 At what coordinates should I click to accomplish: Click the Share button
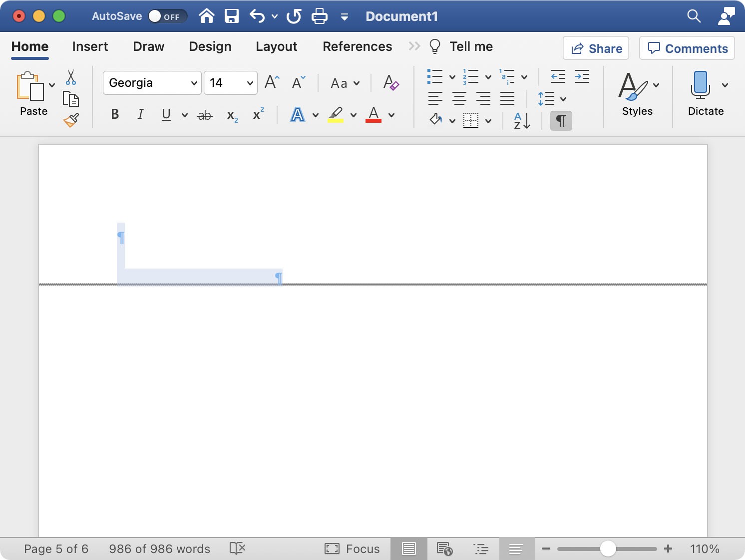596,48
